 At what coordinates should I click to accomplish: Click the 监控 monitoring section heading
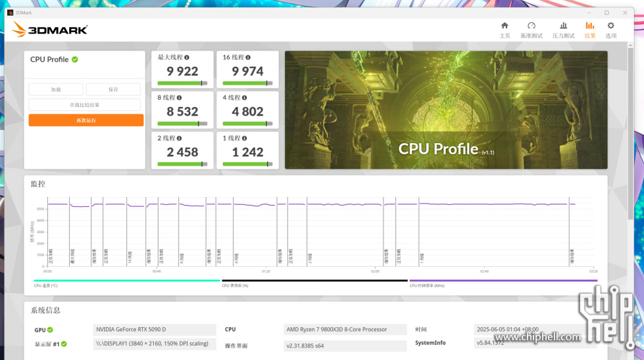coord(37,184)
